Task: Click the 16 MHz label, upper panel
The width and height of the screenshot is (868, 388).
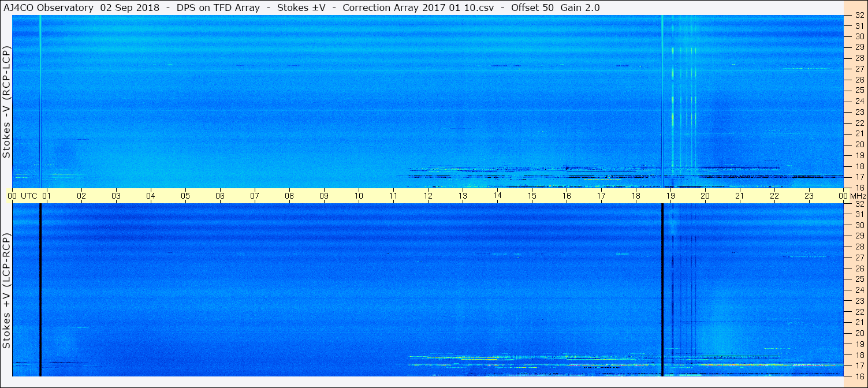Action: click(859, 188)
